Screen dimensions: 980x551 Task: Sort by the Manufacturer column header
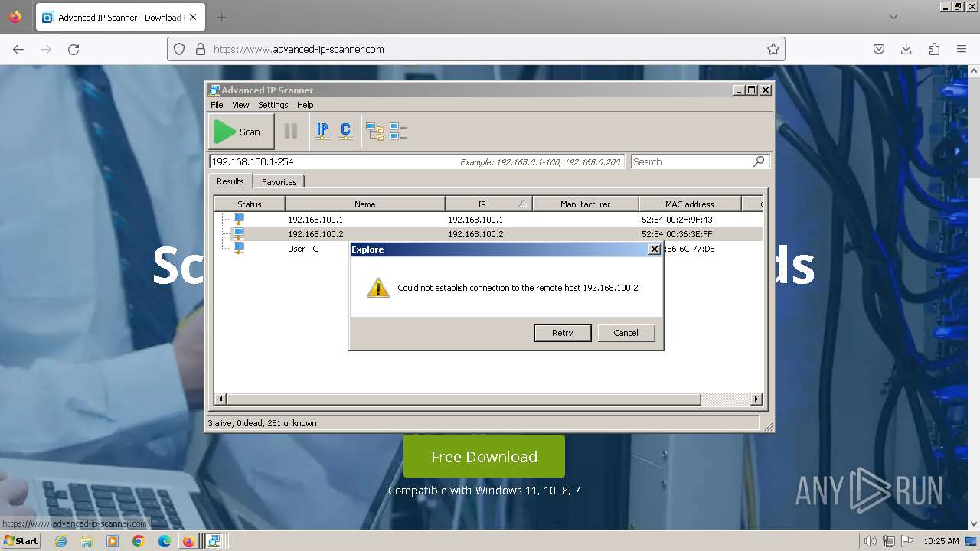click(586, 204)
